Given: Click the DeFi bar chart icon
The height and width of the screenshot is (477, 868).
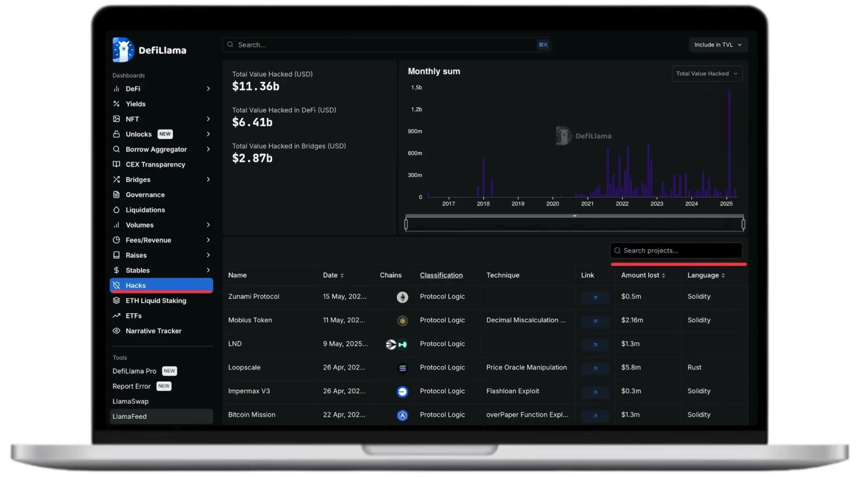Looking at the screenshot, I should click(116, 89).
